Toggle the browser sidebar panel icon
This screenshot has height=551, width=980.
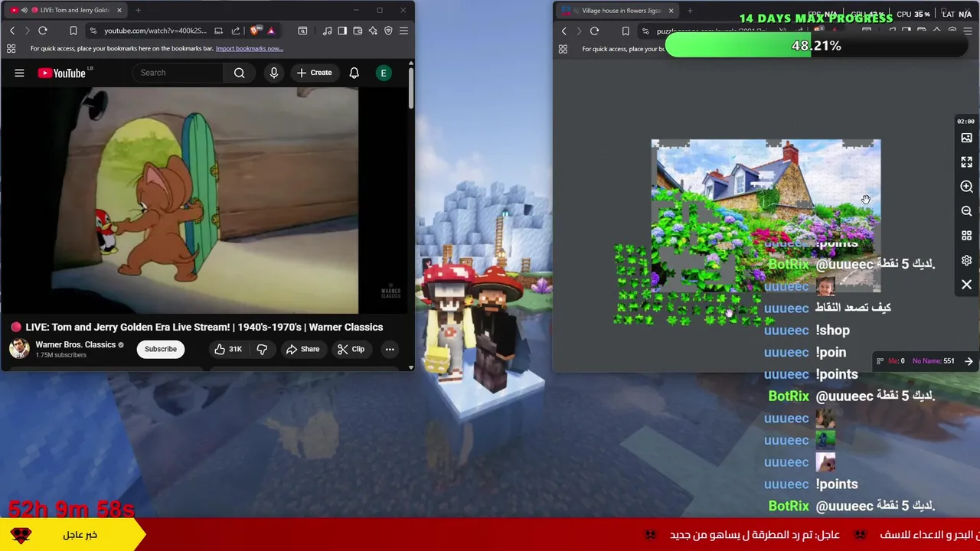[342, 31]
